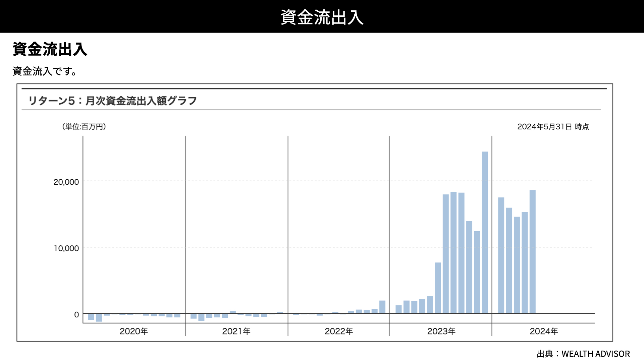Click the first bar of 2024

501,255
